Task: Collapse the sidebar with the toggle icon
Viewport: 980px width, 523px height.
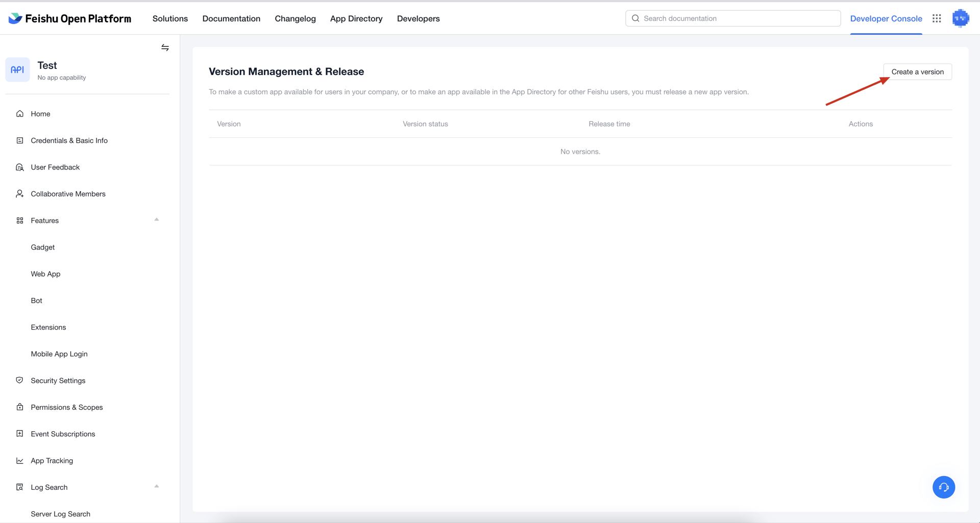Action: coord(165,47)
